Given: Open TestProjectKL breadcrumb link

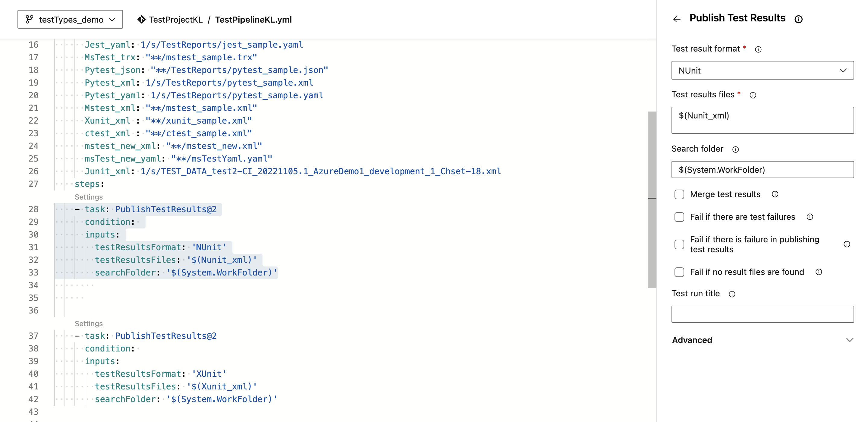Looking at the screenshot, I should [175, 20].
